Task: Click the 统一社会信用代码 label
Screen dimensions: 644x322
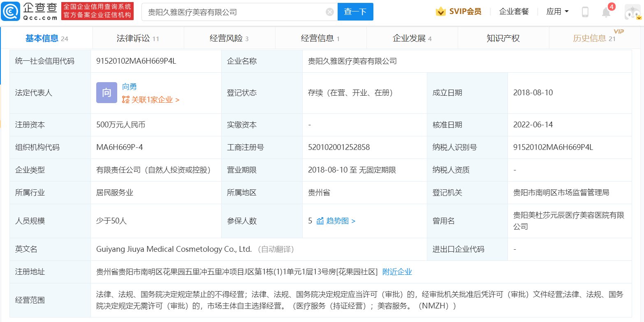Action: [x=44, y=61]
